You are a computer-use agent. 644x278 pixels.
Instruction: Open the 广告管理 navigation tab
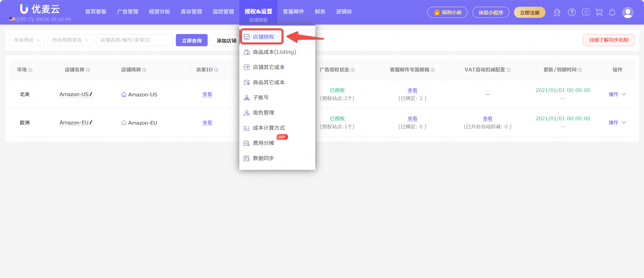pyautogui.click(x=128, y=11)
